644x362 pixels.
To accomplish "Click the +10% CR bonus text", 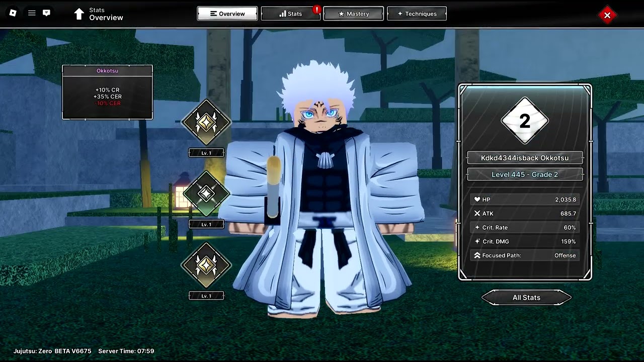I will pyautogui.click(x=107, y=90).
